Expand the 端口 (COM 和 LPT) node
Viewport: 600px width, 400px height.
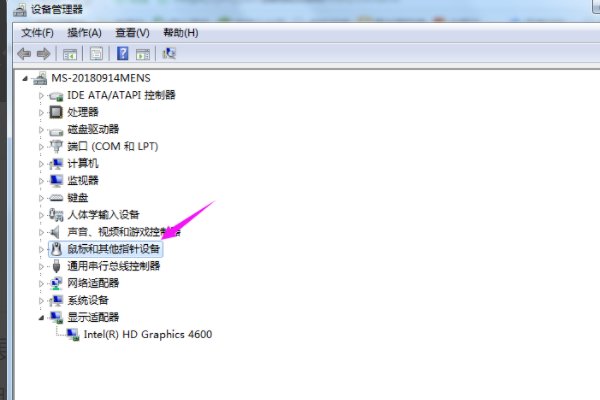click(41, 146)
